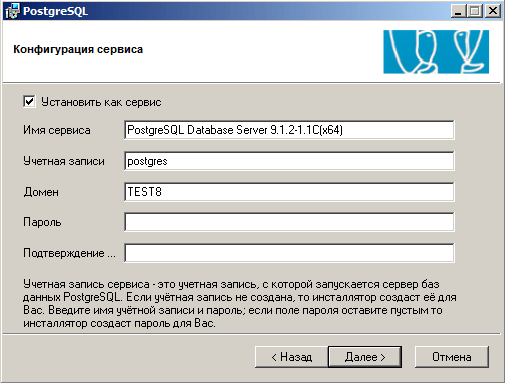The width and height of the screenshot is (505, 383).
Task: Click the 'PostgreSQL' title bar text
Action: tap(55, 11)
